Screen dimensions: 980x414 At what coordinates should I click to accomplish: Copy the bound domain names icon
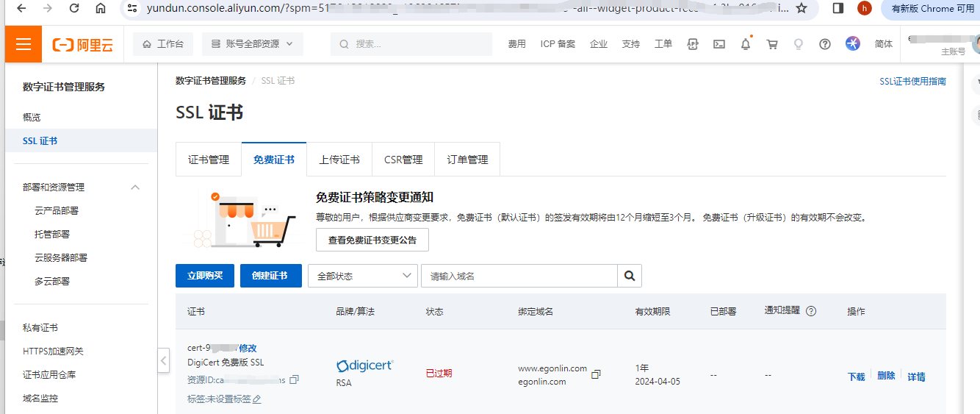pyautogui.click(x=596, y=374)
